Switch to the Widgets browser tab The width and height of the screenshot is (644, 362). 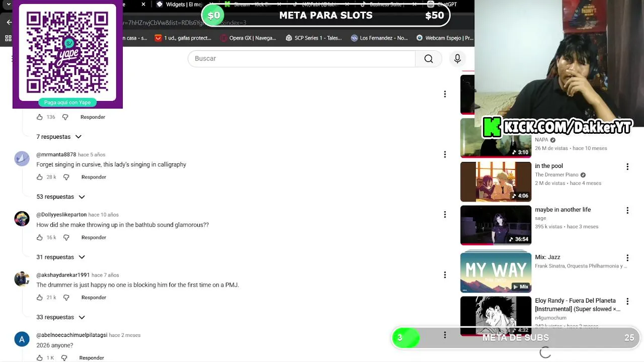[x=179, y=5]
